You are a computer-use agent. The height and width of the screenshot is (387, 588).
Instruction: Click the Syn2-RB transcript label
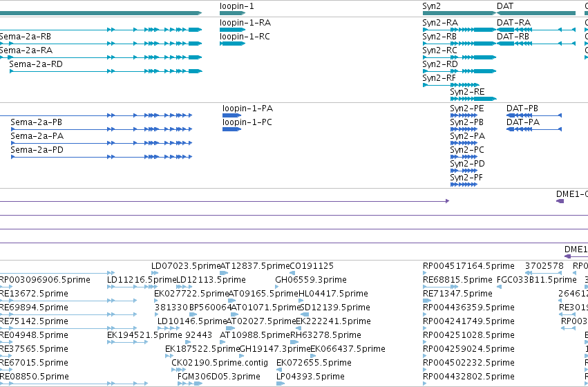pos(439,37)
